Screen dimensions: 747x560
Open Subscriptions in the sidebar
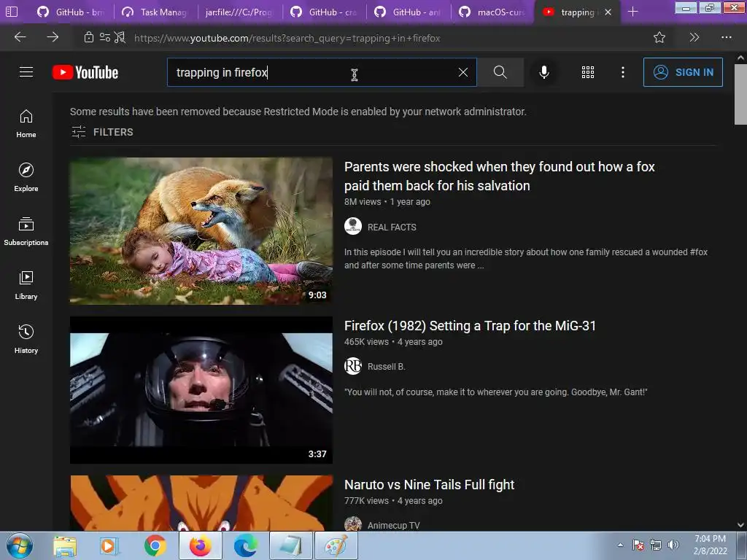click(x=26, y=231)
